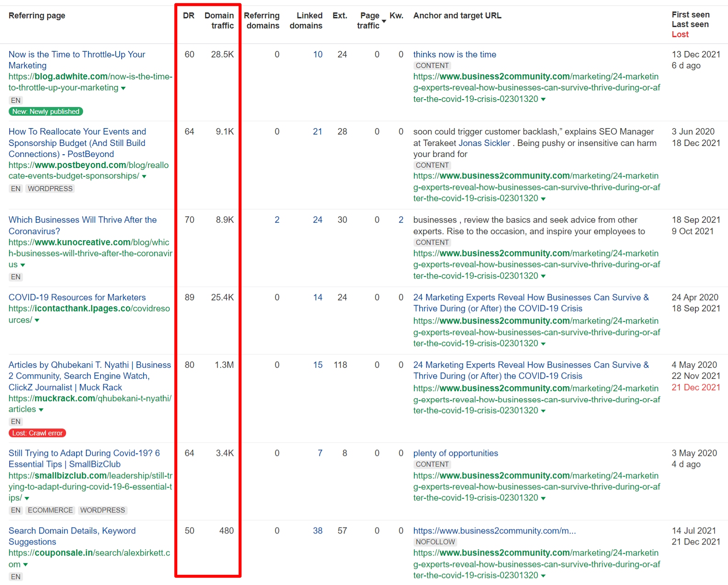Click the Last seen header label
Image resolution: width=728 pixels, height=585 pixels.
(x=690, y=24)
